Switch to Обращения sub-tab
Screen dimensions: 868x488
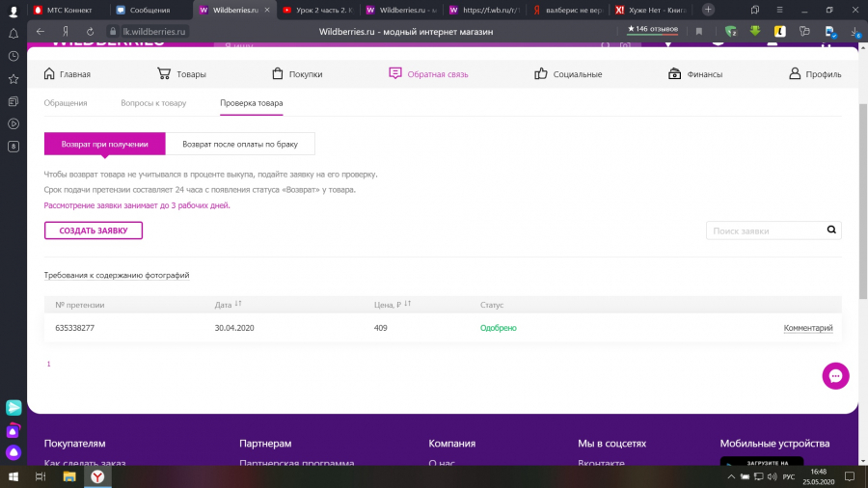(66, 103)
